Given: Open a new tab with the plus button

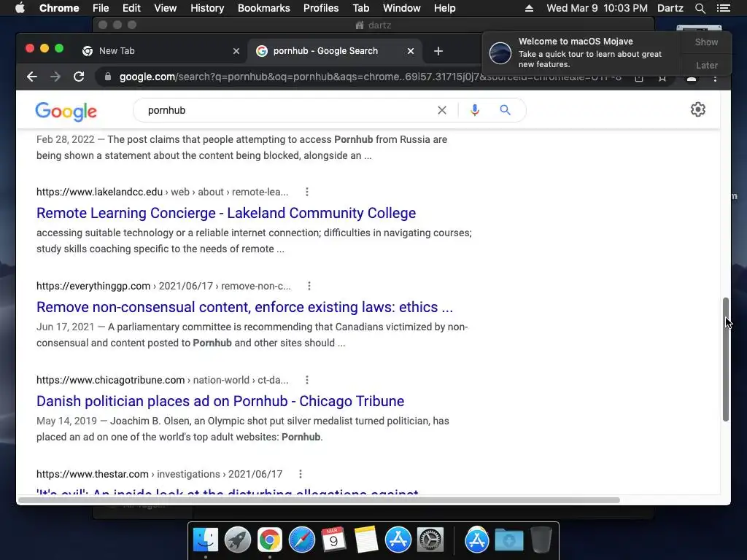Looking at the screenshot, I should 438,51.
